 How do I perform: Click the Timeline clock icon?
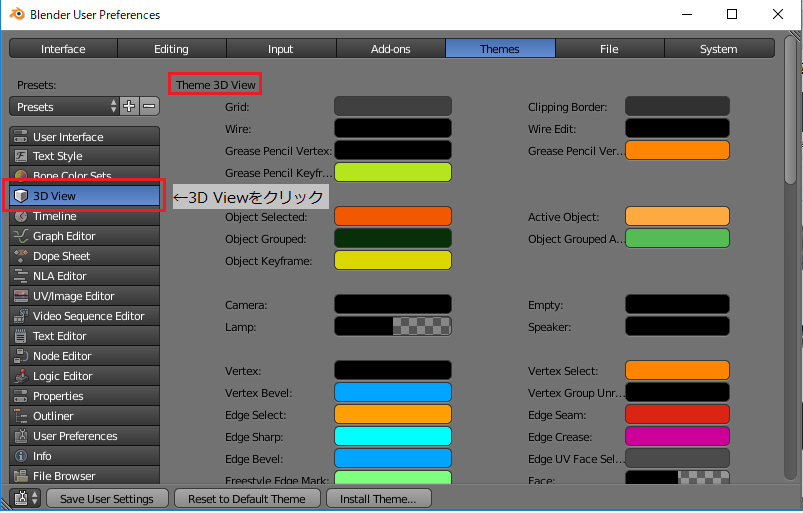coord(20,216)
